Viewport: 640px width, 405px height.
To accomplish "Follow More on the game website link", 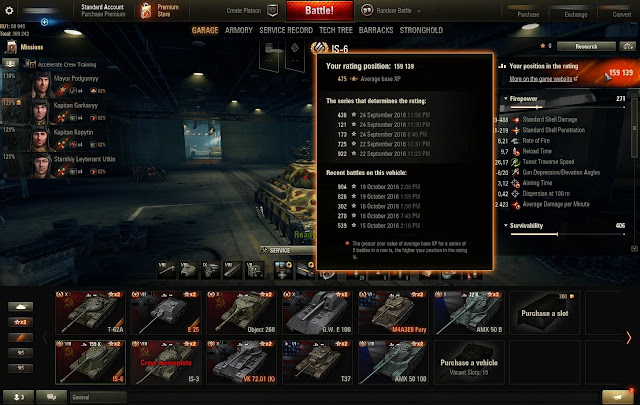I will 541,79.
